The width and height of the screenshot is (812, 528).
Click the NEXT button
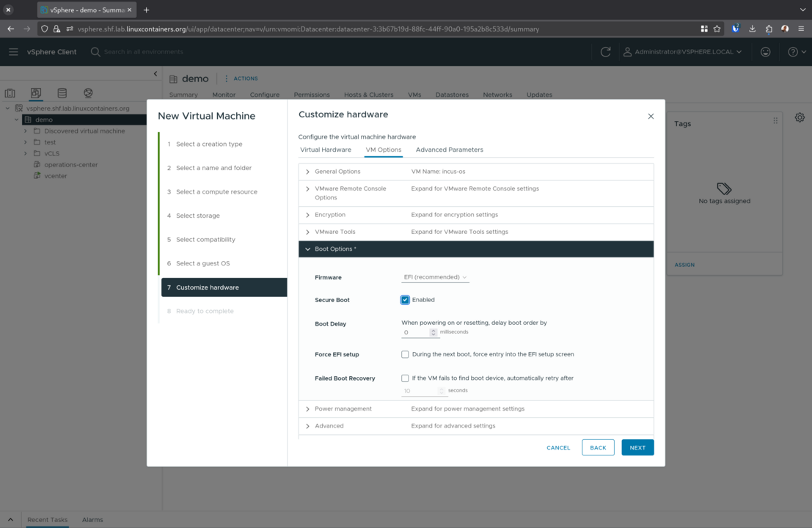tap(637, 447)
